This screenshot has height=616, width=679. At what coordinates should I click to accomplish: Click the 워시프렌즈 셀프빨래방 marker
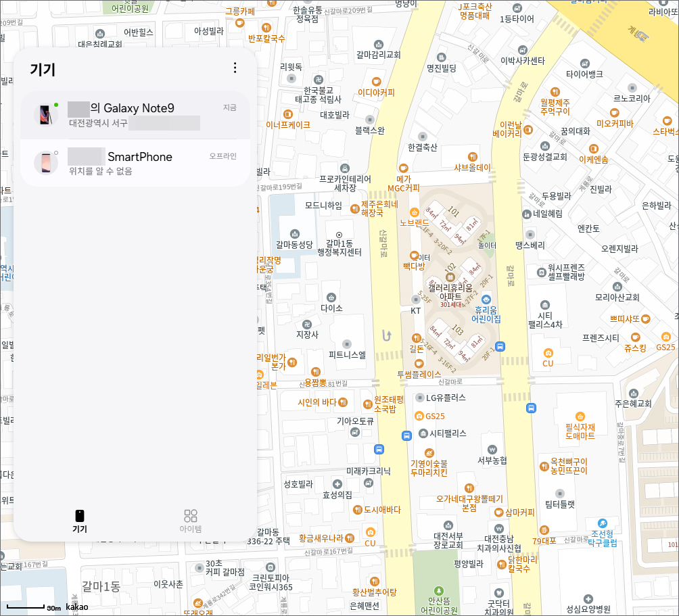(x=541, y=273)
